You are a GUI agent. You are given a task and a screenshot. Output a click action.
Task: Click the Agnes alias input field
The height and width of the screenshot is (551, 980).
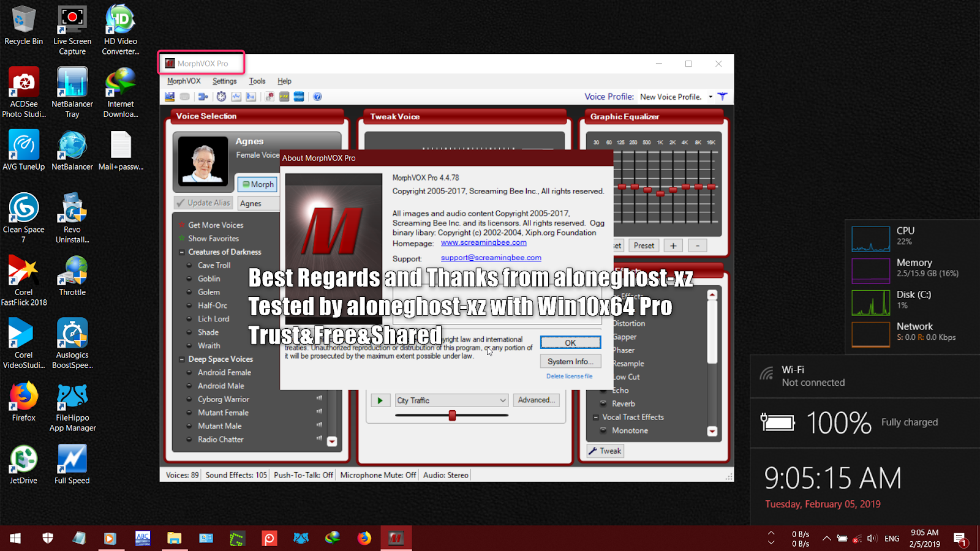point(258,203)
